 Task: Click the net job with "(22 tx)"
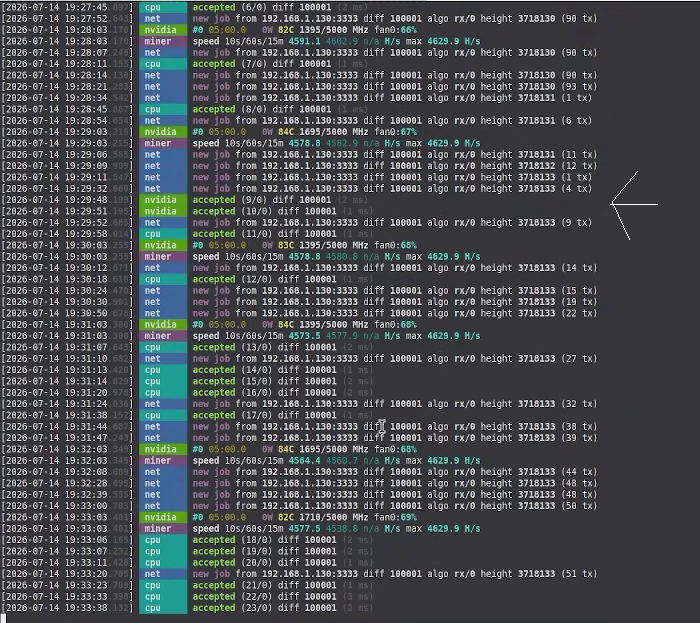coord(395,313)
